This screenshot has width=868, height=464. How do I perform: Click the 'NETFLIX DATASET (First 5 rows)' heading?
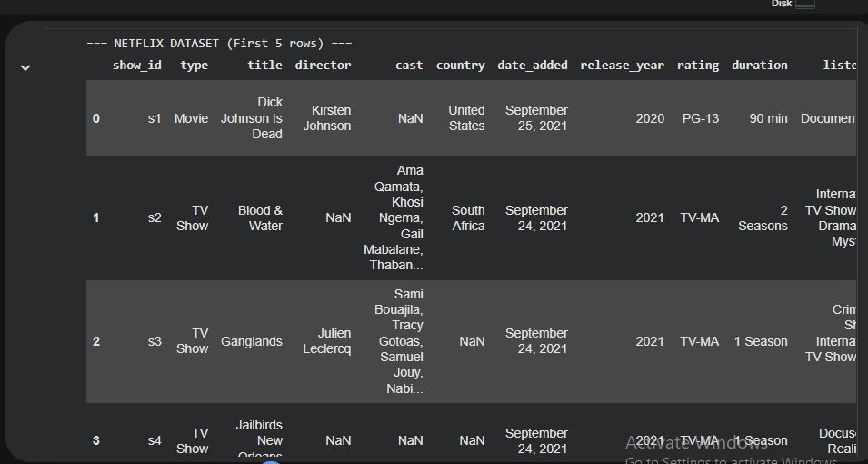pos(219,44)
